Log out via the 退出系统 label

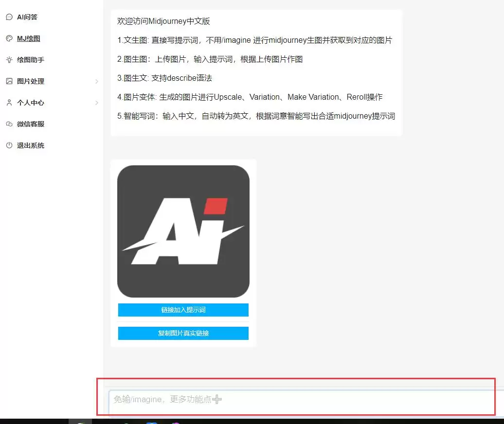[x=31, y=145]
